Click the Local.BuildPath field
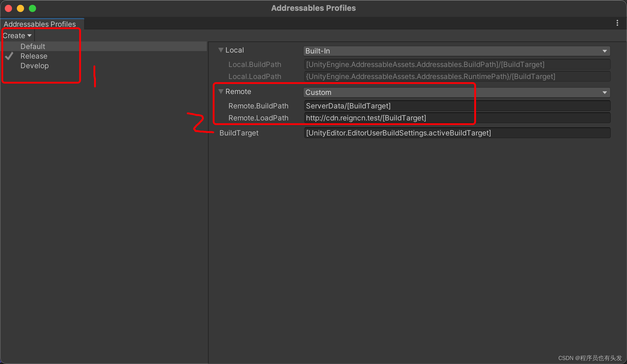Screen dimensions: 627x364 [x=451, y=64]
